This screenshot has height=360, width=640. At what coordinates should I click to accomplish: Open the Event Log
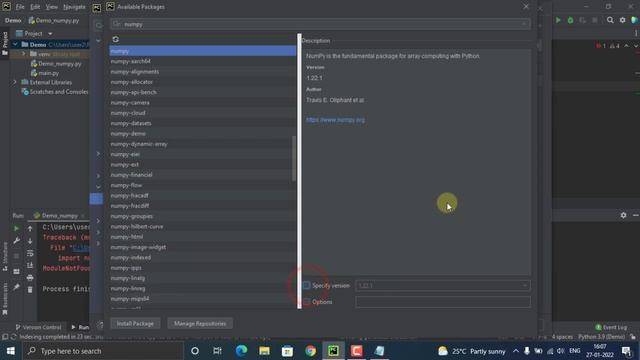pos(611,327)
